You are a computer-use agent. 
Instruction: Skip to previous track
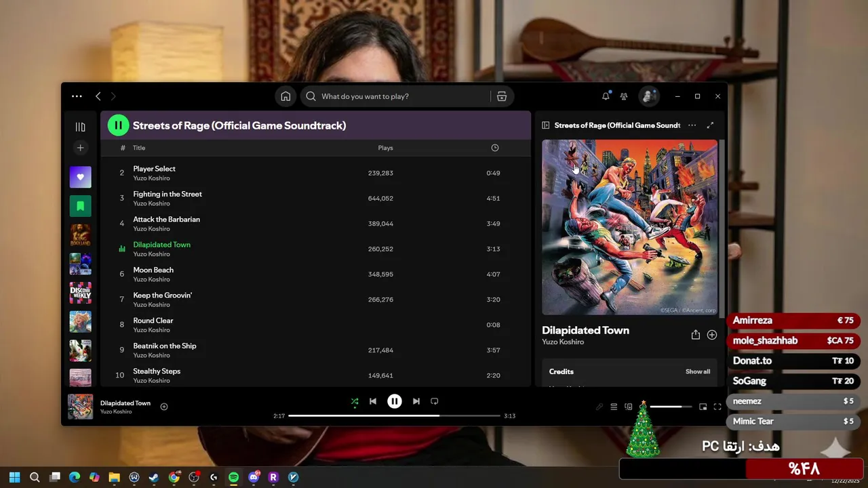click(373, 401)
